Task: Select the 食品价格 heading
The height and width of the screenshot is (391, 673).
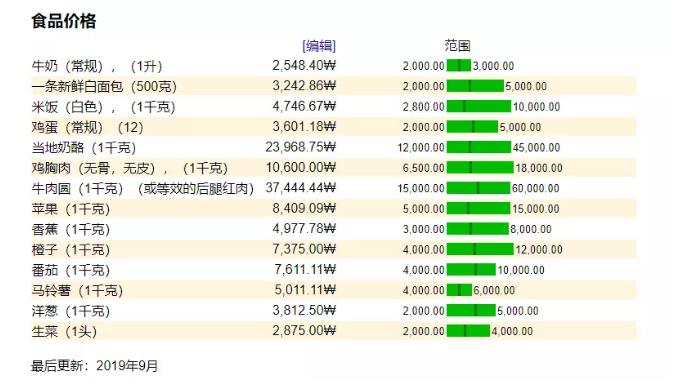Action: pyautogui.click(x=64, y=21)
